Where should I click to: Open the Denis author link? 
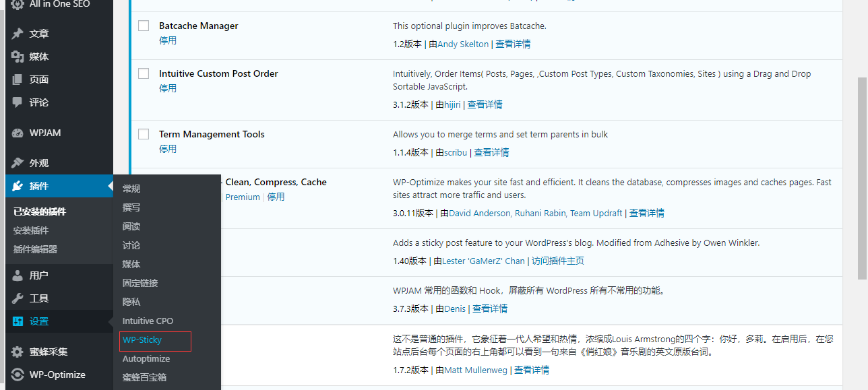click(x=455, y=308)
